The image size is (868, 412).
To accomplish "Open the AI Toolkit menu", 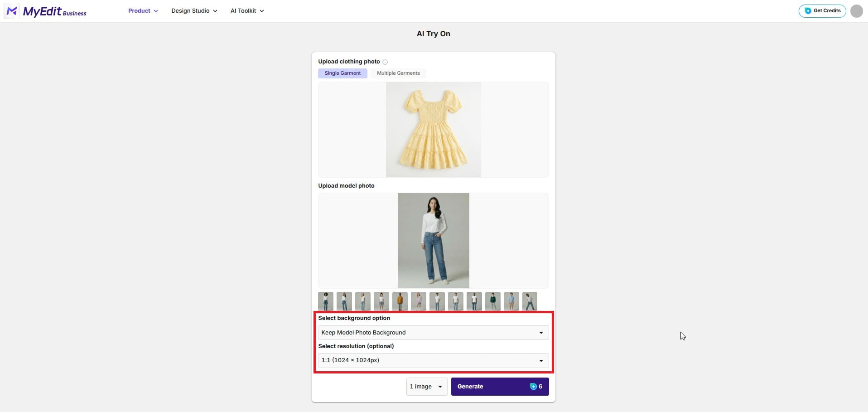I will [246, 10].
